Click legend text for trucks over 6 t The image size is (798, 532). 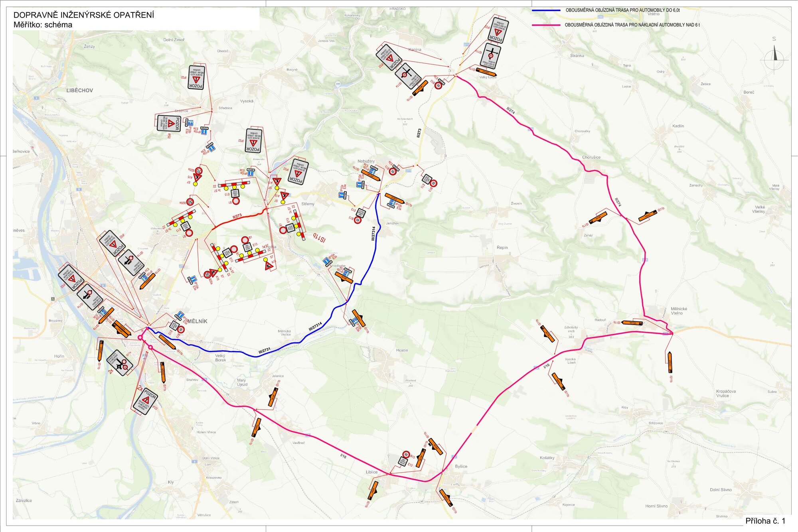(x=632, y=25)
